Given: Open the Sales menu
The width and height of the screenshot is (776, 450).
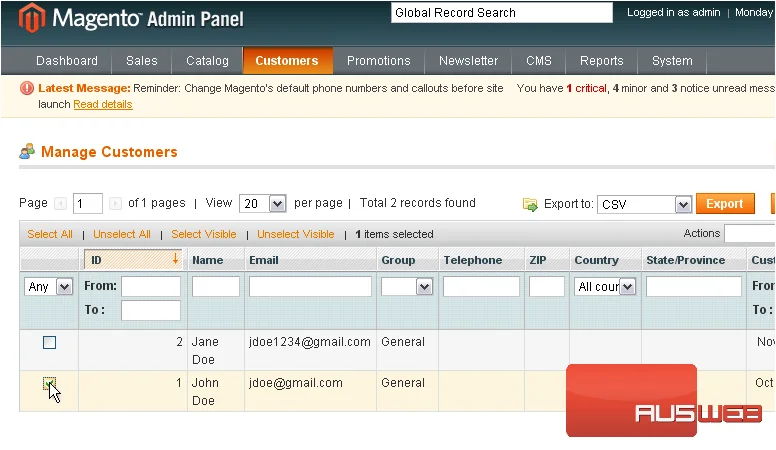Looking at the screenshot, I should 142,61.
